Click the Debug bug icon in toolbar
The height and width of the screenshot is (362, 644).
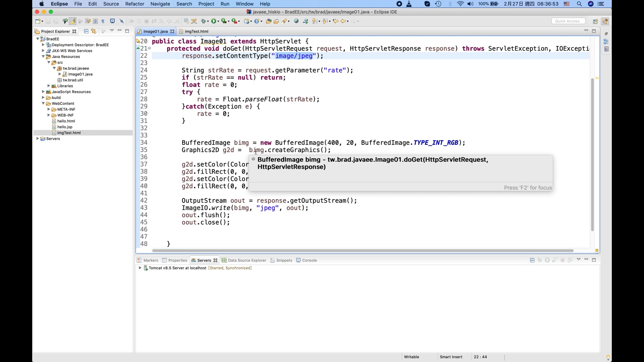point(203,21)
